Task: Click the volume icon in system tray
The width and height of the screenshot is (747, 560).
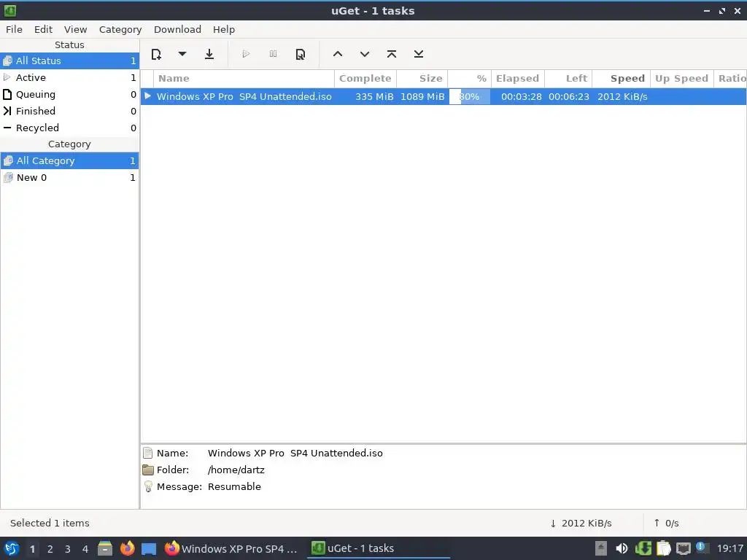Action: point(622,548)
